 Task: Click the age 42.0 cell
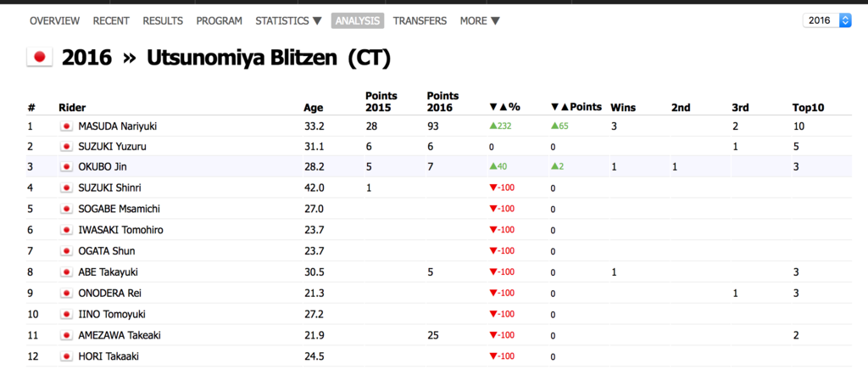click(x=314, y=188)
